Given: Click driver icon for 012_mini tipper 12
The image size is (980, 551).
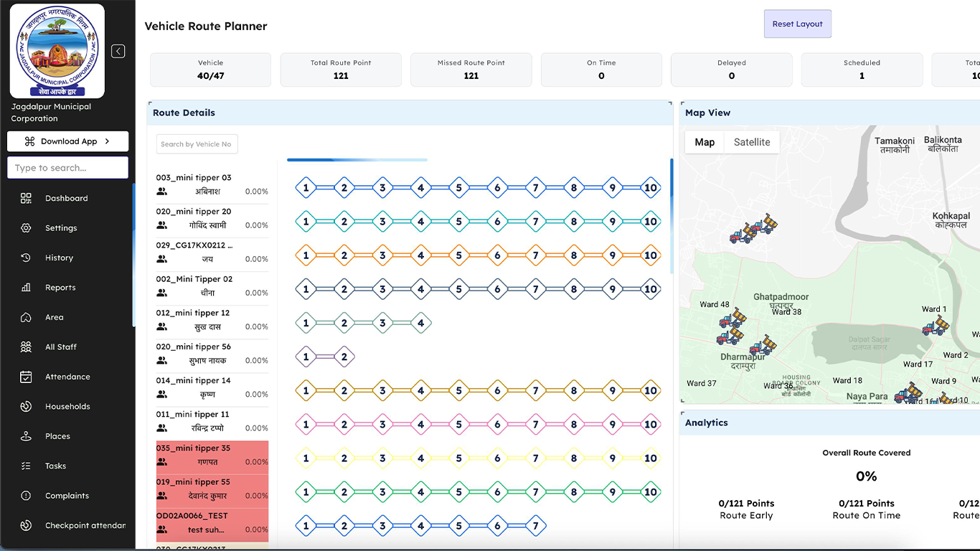Looking at the screenshot, I should click(x=162, y=326).
